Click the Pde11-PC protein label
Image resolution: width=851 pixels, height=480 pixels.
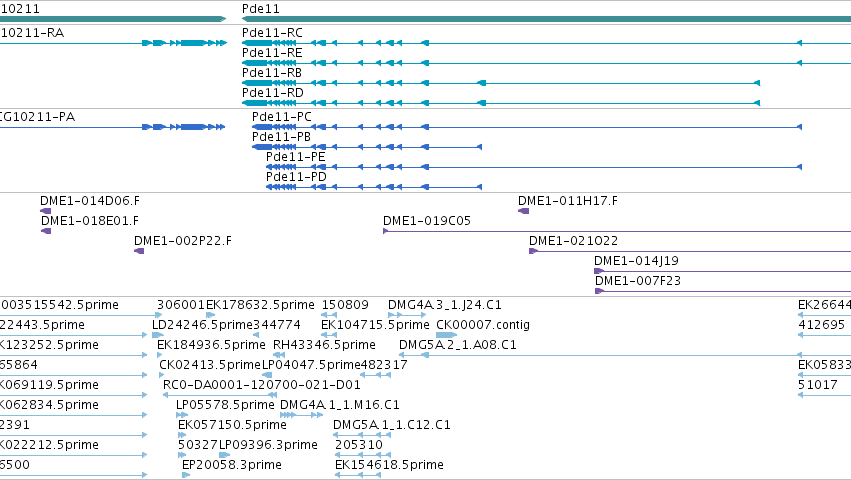pos(282,117)
